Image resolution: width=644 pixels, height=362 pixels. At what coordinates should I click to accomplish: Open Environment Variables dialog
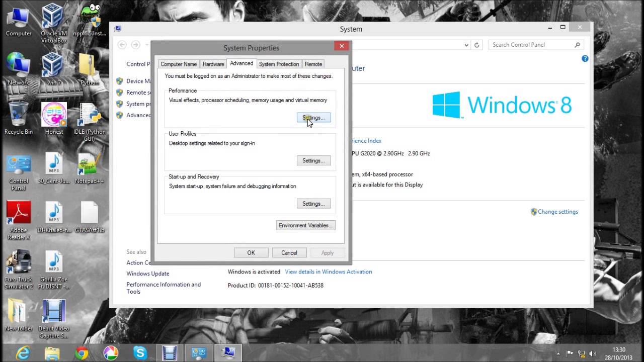306,225
